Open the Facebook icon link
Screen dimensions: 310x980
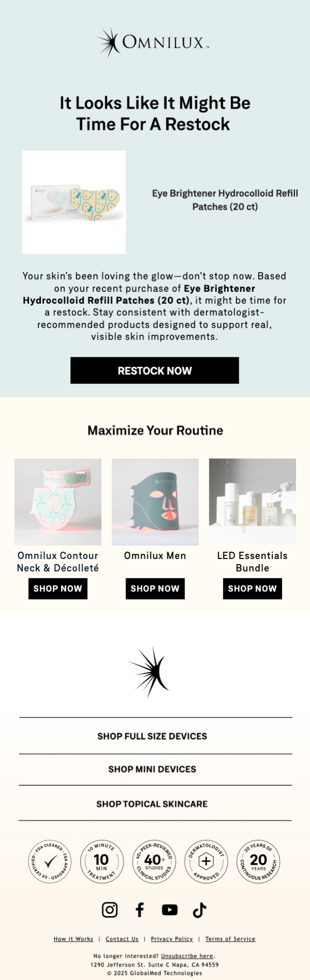pos(139,910)
